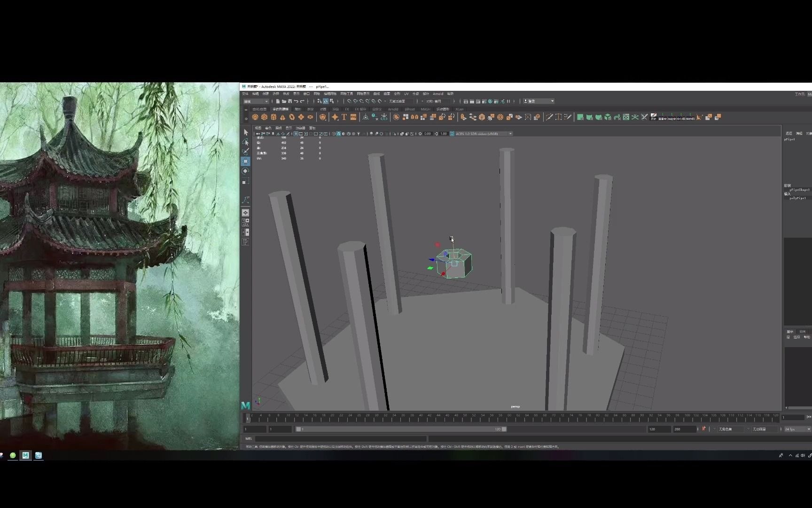Click the green planar UV mapping shelf icon
This screenshot has width=812, height=508.
click(x=580, y=117)
